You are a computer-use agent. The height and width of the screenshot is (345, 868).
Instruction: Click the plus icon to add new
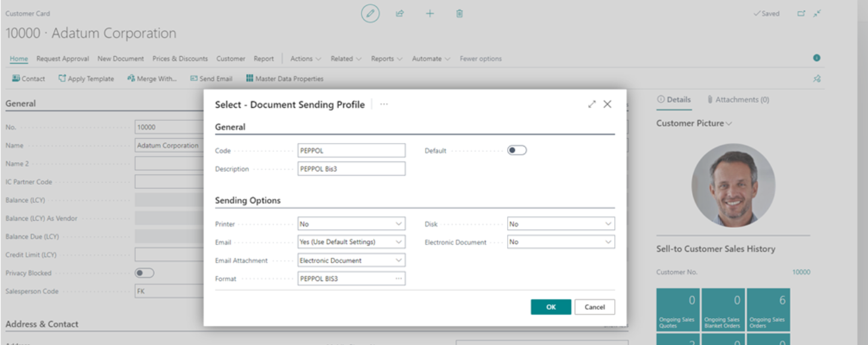430,13
